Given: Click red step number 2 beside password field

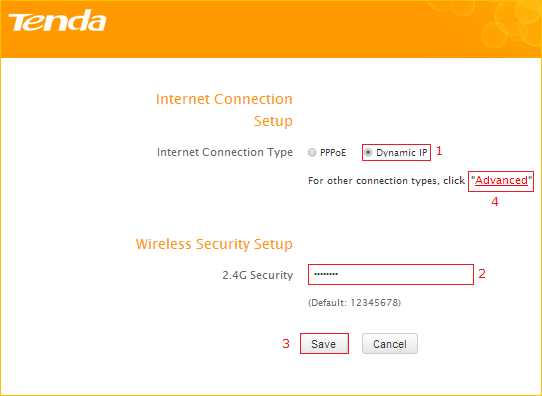Looking at the screenshot, I should pos(482,274).
